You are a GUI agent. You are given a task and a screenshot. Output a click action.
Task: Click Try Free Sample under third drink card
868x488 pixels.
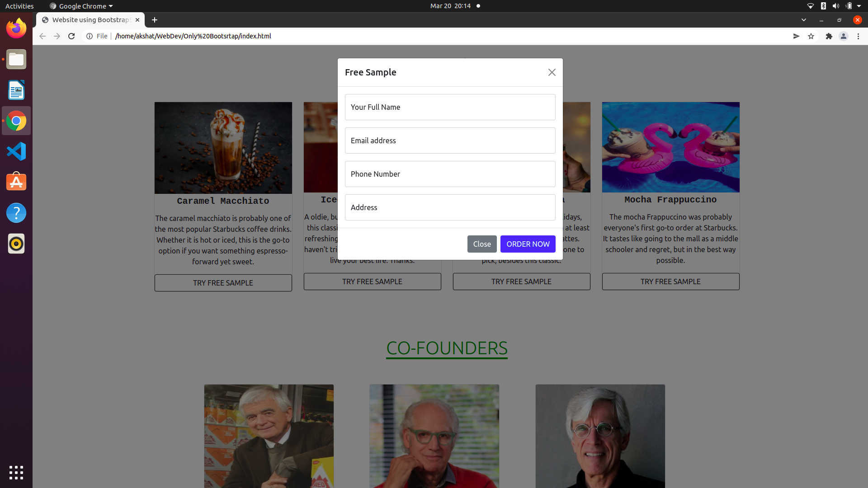pos(521,282)
